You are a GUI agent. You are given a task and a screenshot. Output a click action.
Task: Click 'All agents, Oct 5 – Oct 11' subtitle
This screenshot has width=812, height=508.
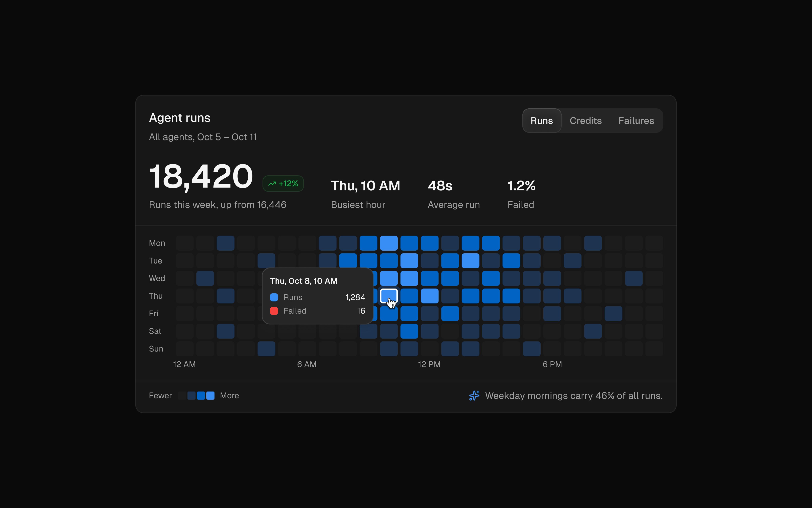[203, 137]
